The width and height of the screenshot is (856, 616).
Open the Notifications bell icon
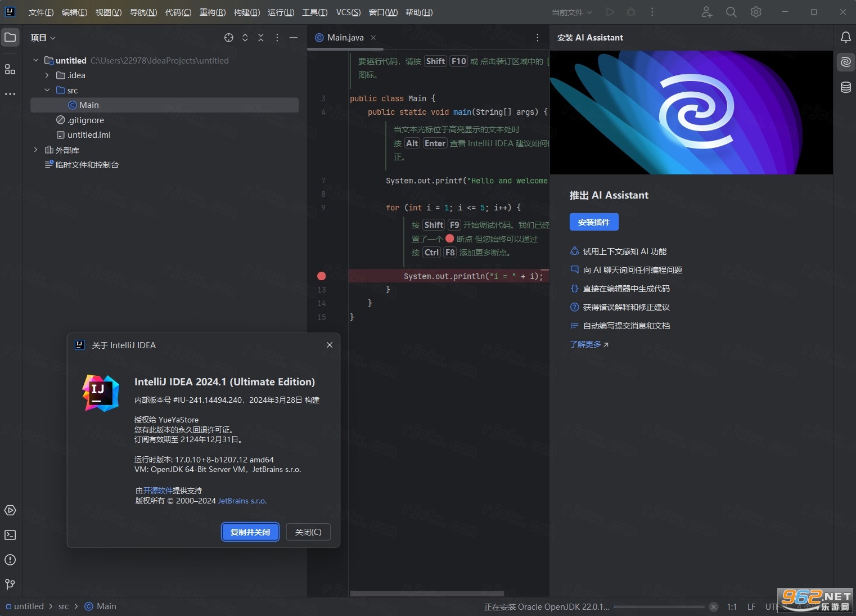tap(845, 37)
